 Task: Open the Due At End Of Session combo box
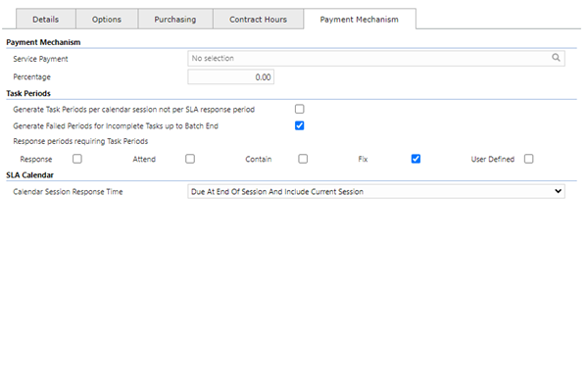(376, 192)
